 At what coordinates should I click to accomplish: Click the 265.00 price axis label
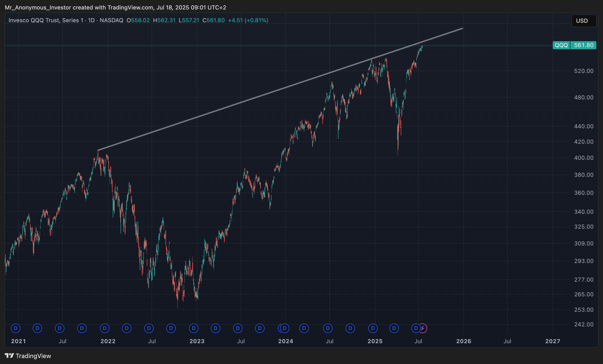pyautogui.click(x=584, y=294)
